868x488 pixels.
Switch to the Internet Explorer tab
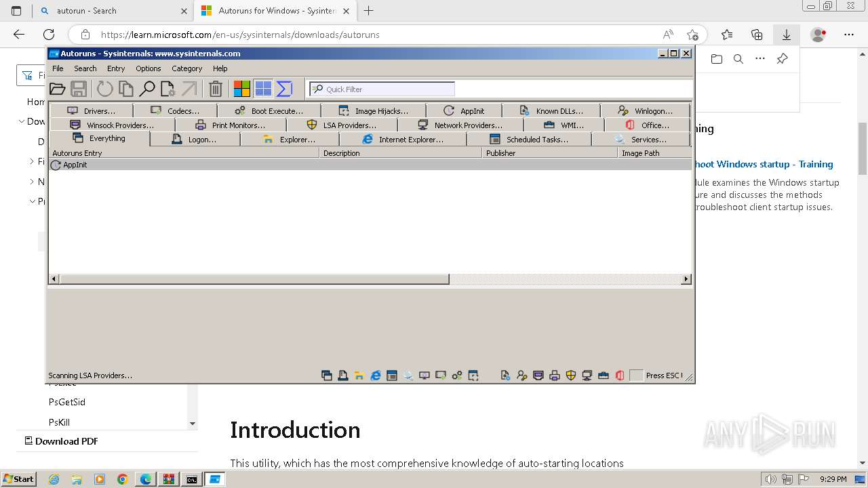403,139
